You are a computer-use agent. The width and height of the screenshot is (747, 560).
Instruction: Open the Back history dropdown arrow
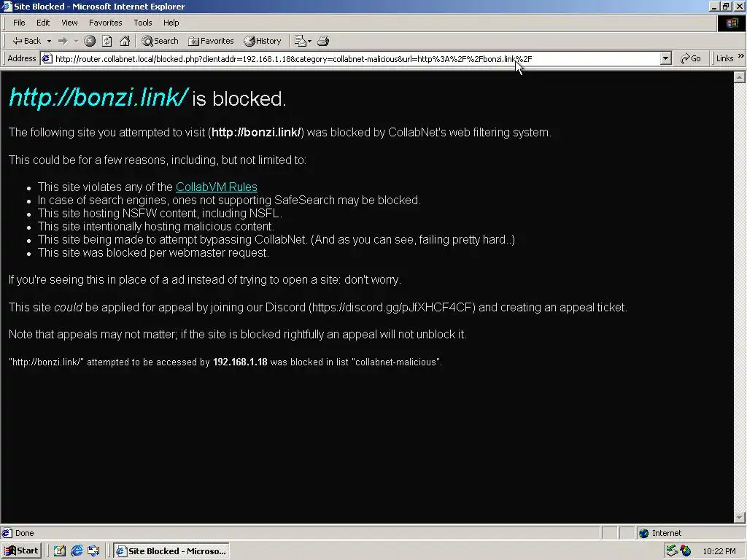(x=49, y=41)
